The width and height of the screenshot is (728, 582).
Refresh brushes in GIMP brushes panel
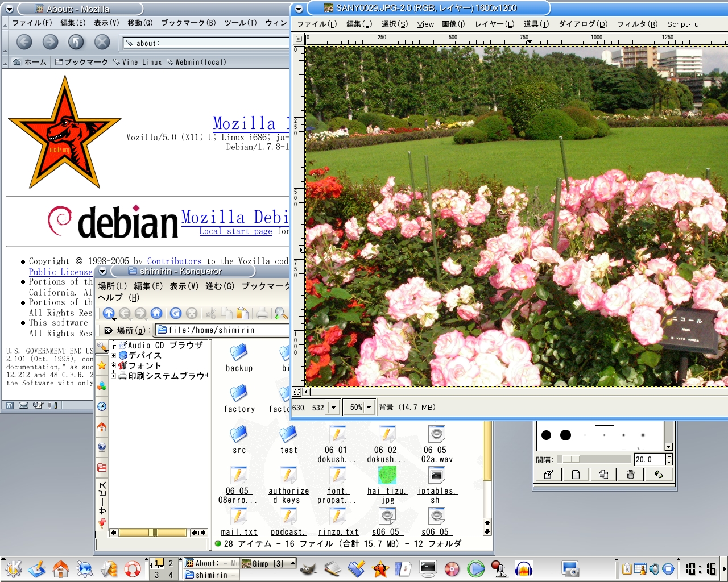pos(659,475)
